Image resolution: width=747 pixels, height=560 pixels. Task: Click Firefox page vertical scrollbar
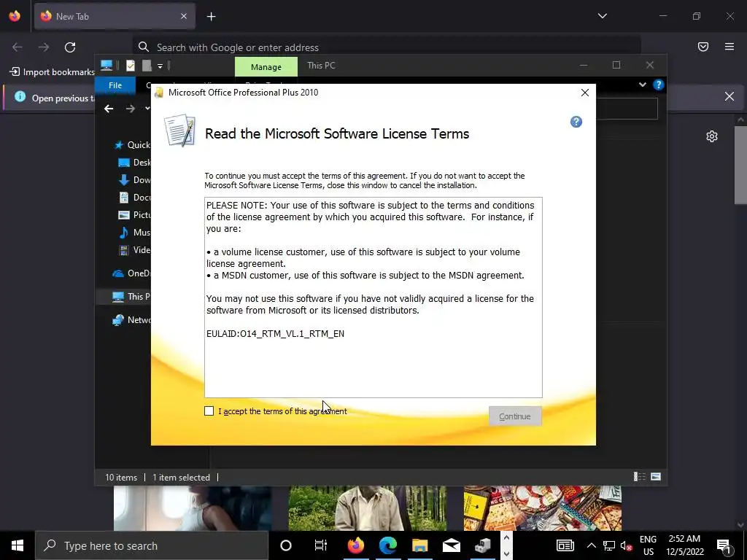pos(740,165)
